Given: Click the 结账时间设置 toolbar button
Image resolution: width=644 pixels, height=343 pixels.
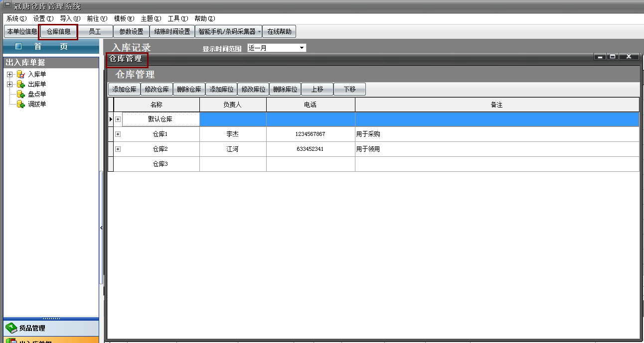Looking at the screenshot, I should [x=172, y=32].
